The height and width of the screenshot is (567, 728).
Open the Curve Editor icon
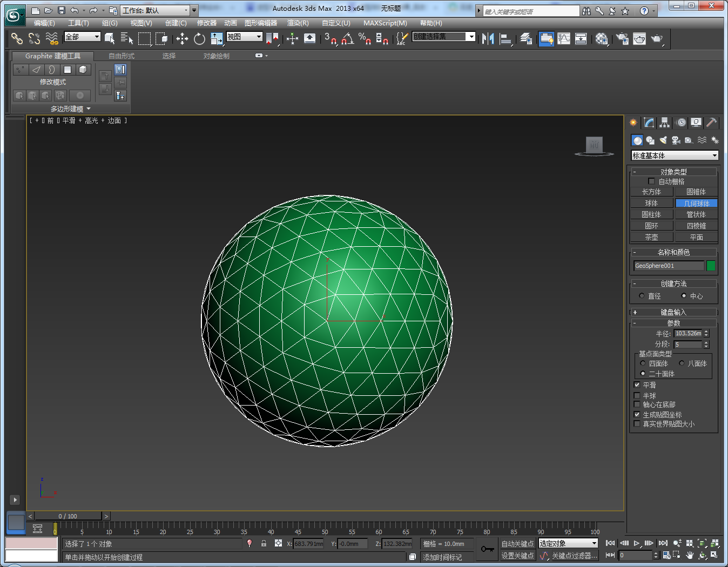coord(564,38)
